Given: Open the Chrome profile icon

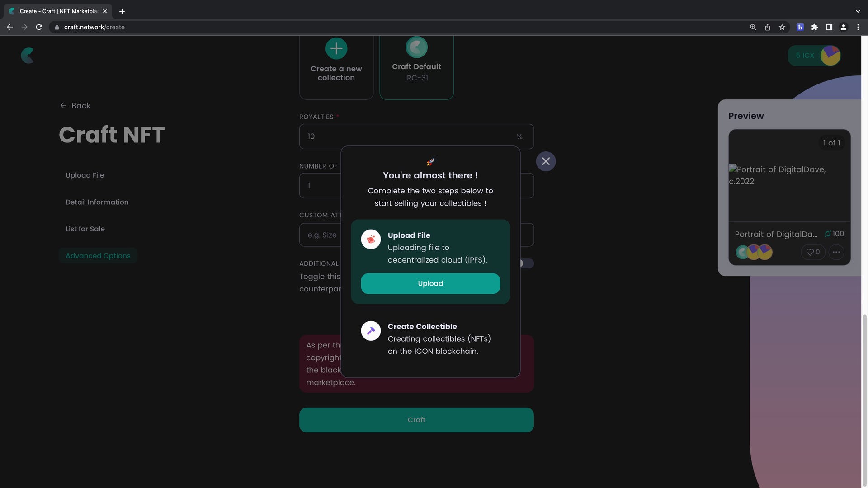Looking at the screenshot, I should [843, 27].
